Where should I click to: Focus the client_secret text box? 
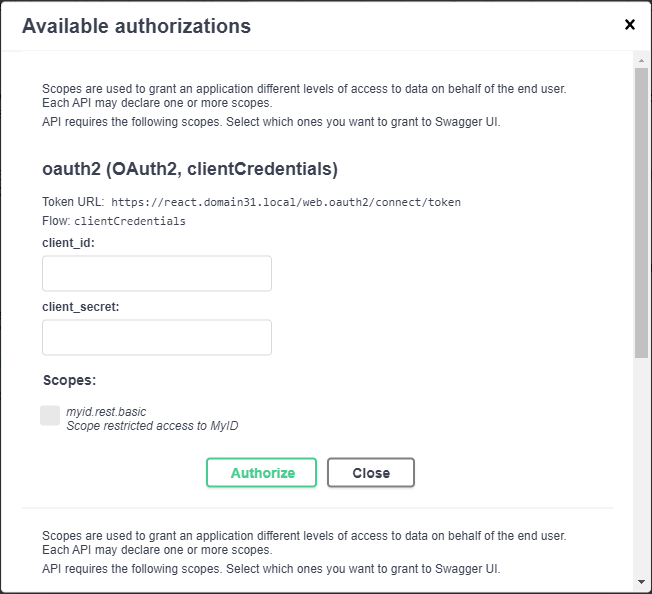(x=157, y=337)
